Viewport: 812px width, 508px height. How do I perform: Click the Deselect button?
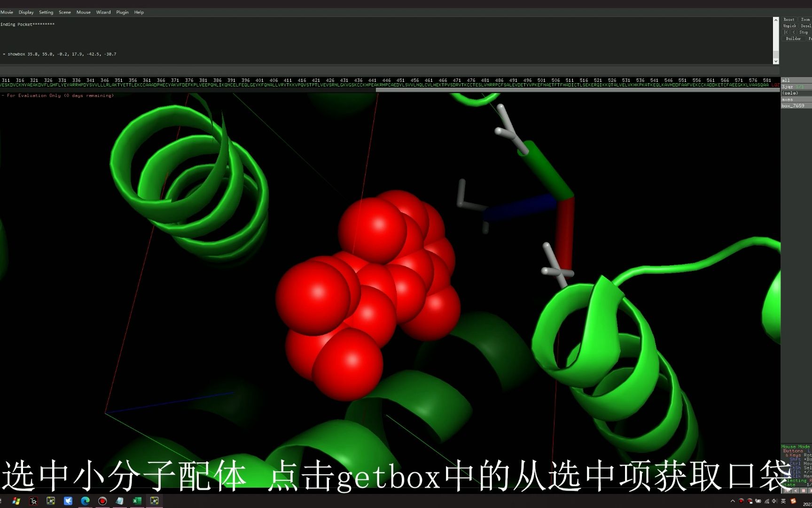(x=805, y=26)
